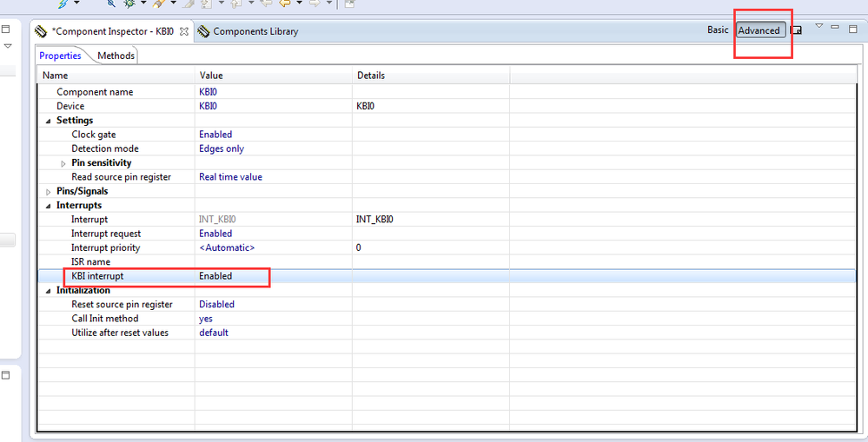Switch to Basic view mode
Screen dimensions: 868x442
tap(718, 30)
